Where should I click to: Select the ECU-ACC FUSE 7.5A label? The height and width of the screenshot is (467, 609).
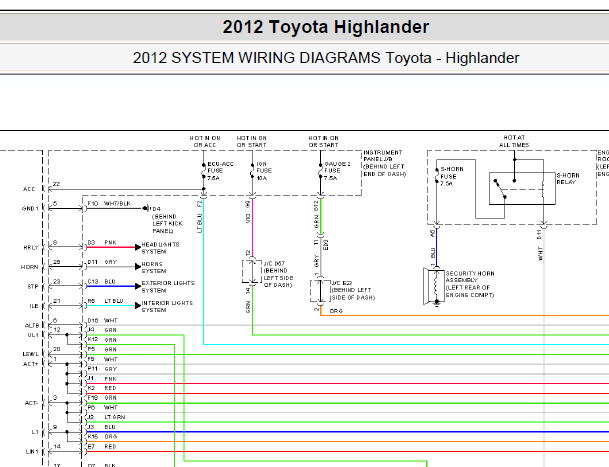[x=220, y=171]
